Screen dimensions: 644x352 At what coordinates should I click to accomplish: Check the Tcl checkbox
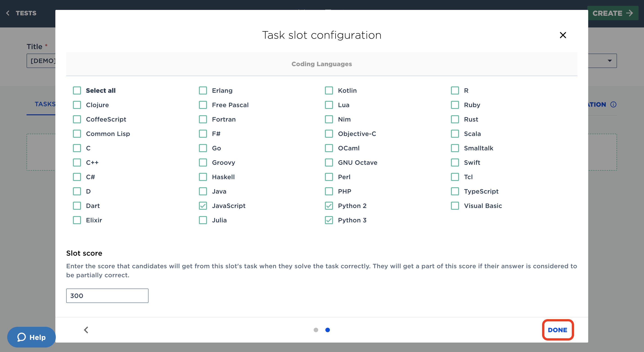[455, 177]
